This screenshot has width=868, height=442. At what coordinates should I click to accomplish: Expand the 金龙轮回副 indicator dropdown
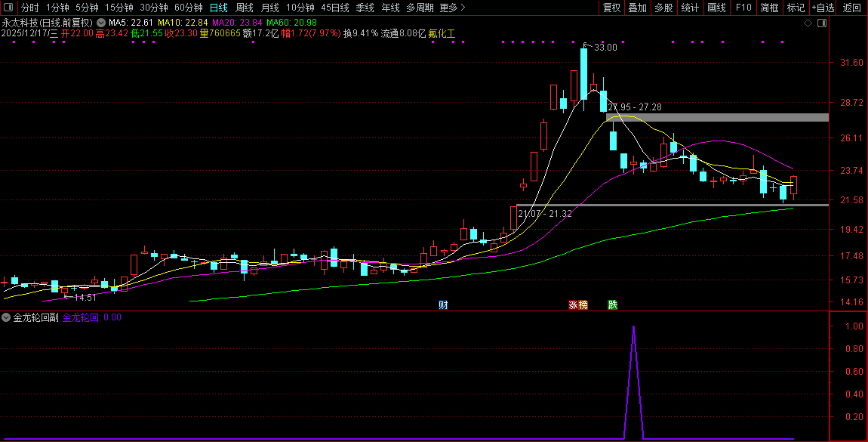click(7, 318)
